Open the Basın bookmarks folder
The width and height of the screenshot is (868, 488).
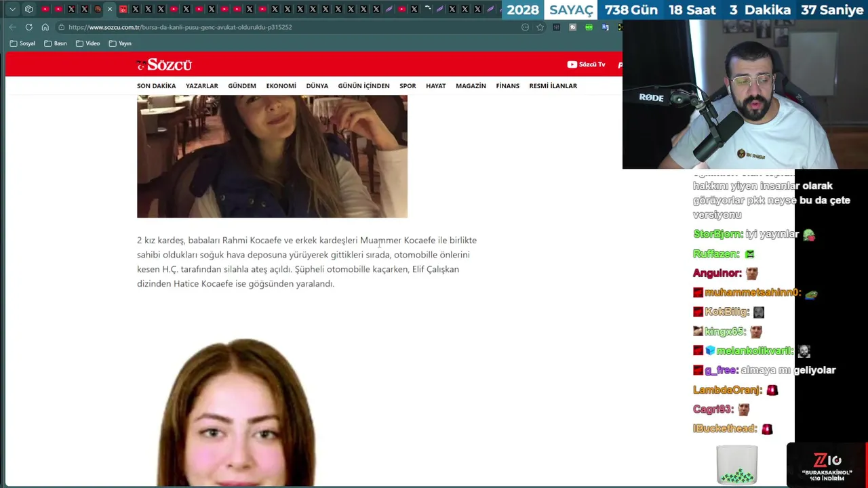tap(56, 43)
